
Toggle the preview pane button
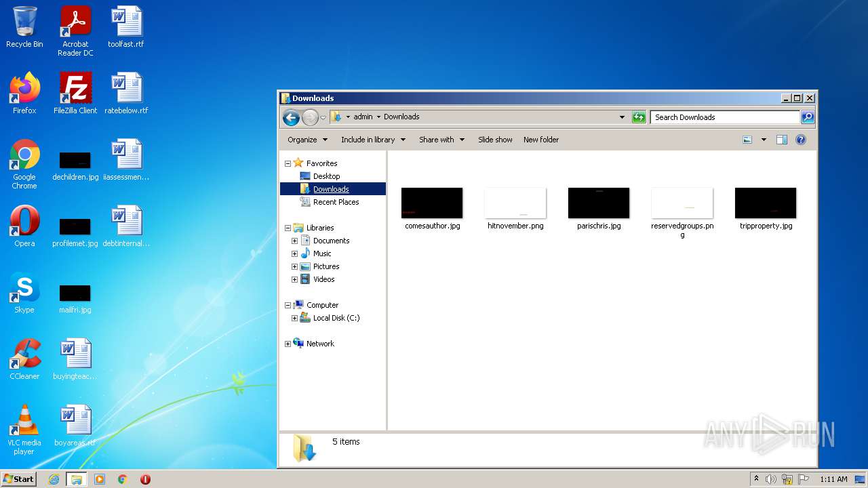[x=782, y=140]
